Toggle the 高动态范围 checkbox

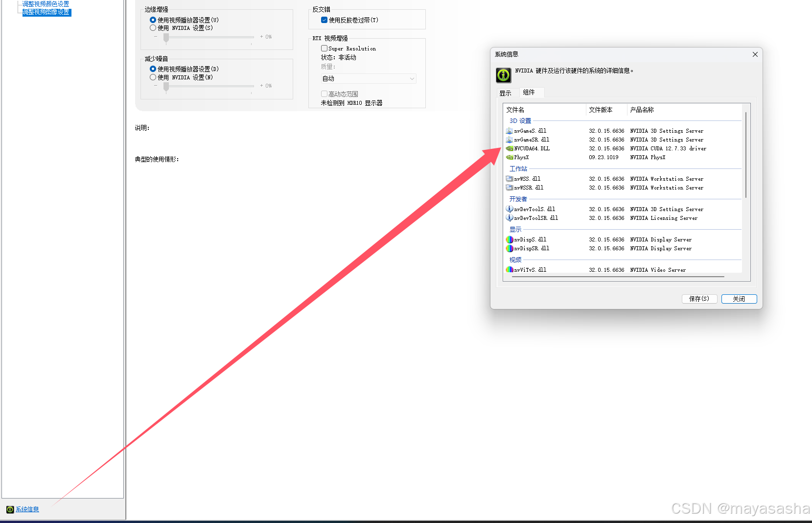pos(324,94)
